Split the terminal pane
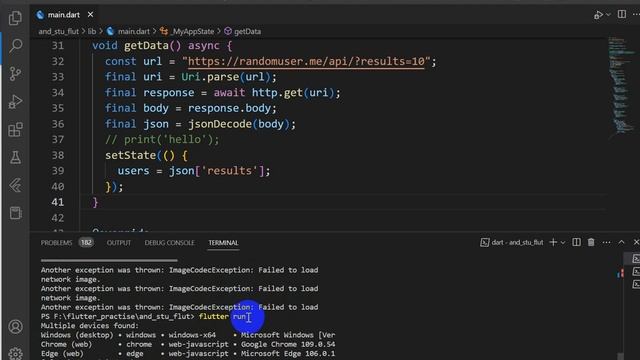 [576, 242]
